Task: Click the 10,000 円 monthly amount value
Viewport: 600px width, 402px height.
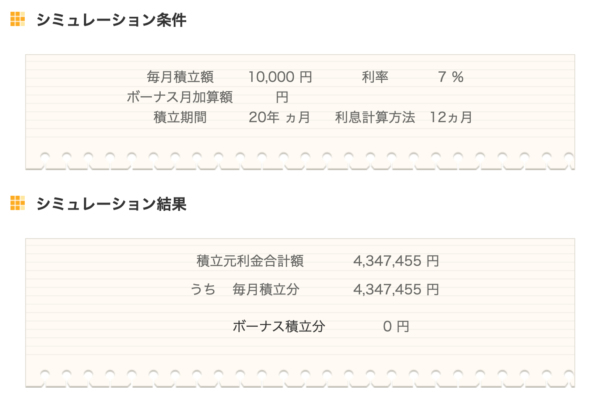Action: coord(280,77)
